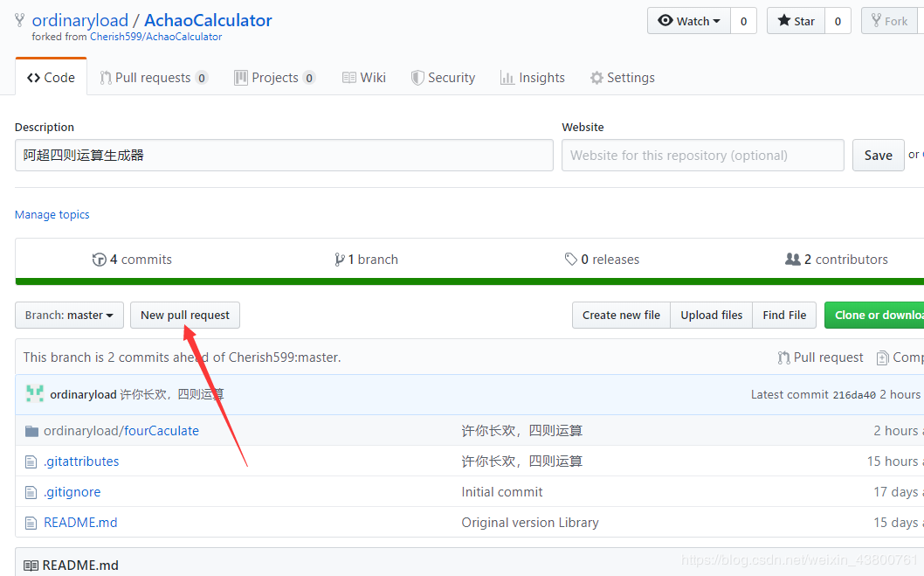Click the file icon beside README.md row
The image size is (924, 576).
pos(31,524)
